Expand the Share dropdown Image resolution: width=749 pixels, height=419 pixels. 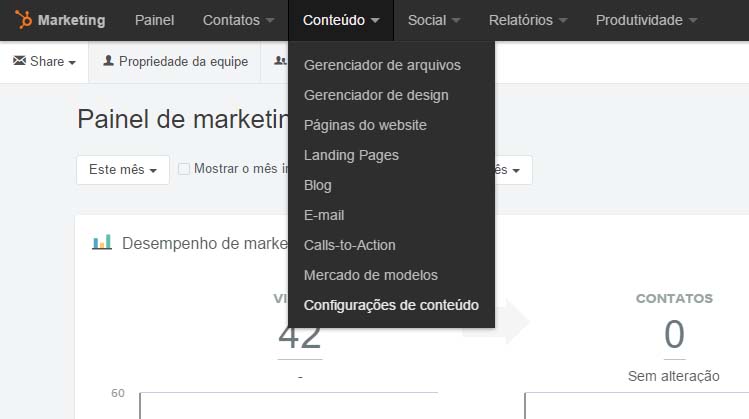click(x=44, y=62)
